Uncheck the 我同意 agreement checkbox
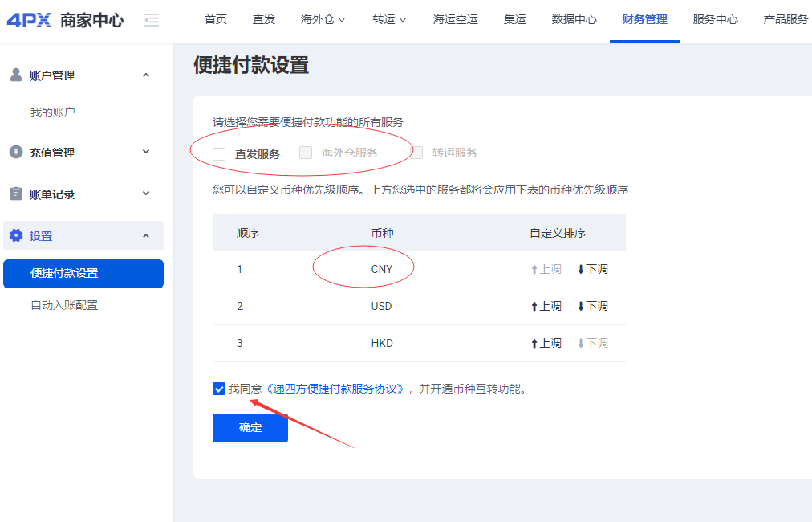Viewport: 812px width, 522px height. tap(219, 389)
